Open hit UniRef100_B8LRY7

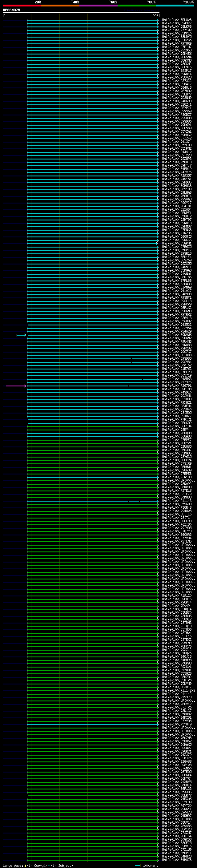point(177,796)
